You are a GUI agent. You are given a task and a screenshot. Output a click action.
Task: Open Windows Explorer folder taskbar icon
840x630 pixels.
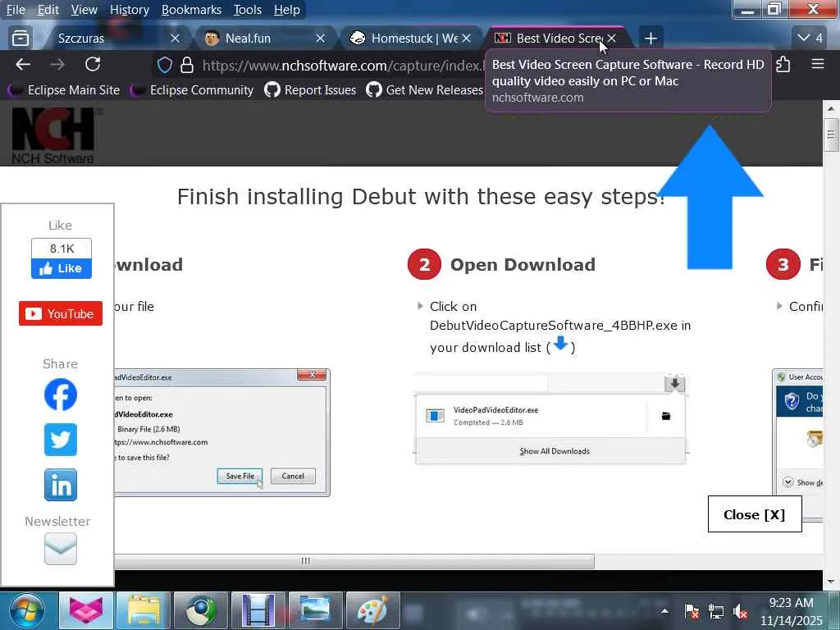(x=144, y=610)
